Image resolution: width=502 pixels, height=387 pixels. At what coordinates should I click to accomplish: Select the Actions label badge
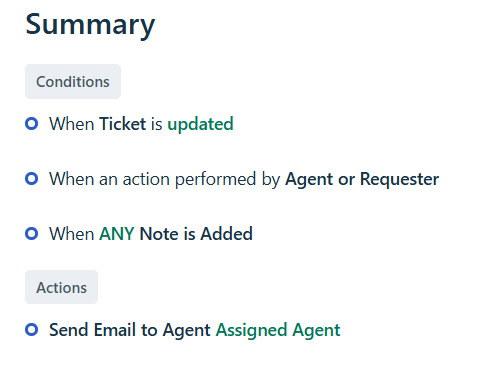61,287
